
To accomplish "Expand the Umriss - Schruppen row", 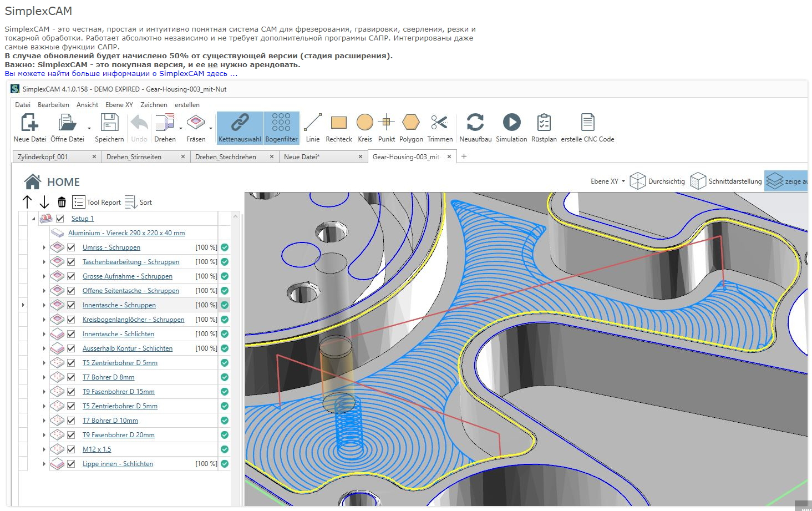I will pyautogui.click(x=44, y=247).
